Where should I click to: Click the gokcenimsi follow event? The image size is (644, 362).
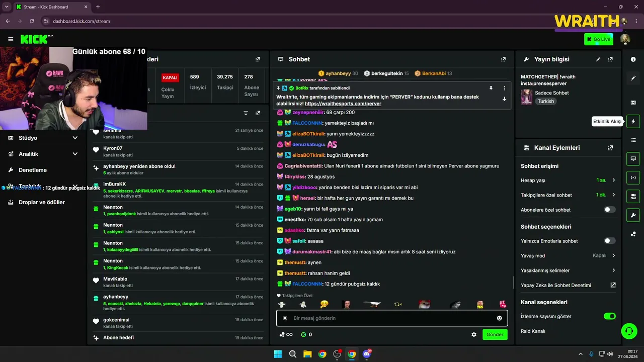coord(178,323)
